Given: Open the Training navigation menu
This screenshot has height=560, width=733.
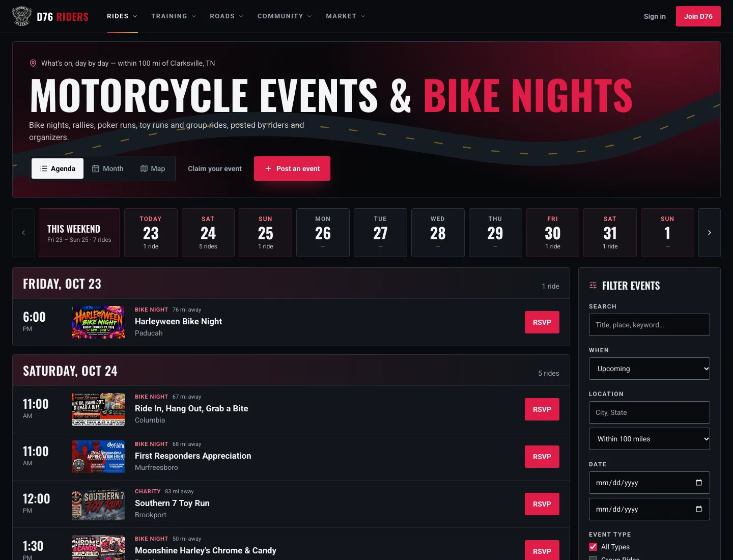Looking at the screenshot, I should pyautogui.click(x=174, y=16).
